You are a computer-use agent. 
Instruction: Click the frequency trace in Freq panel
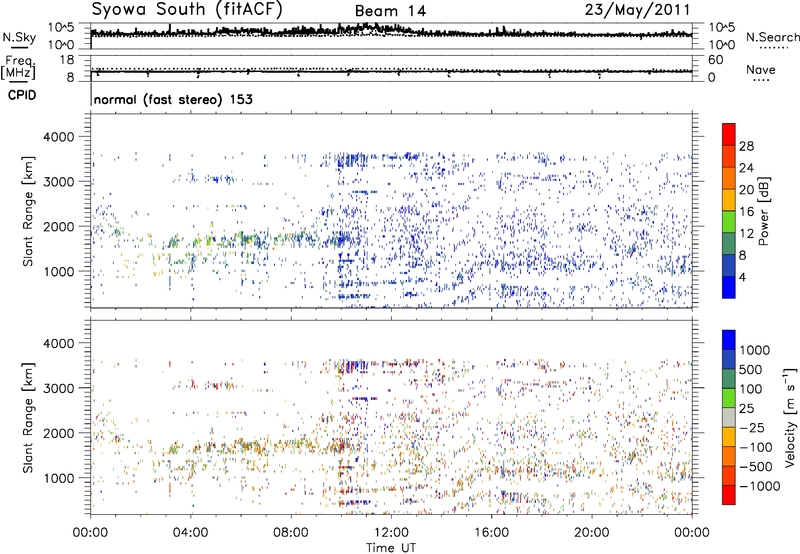391,71
